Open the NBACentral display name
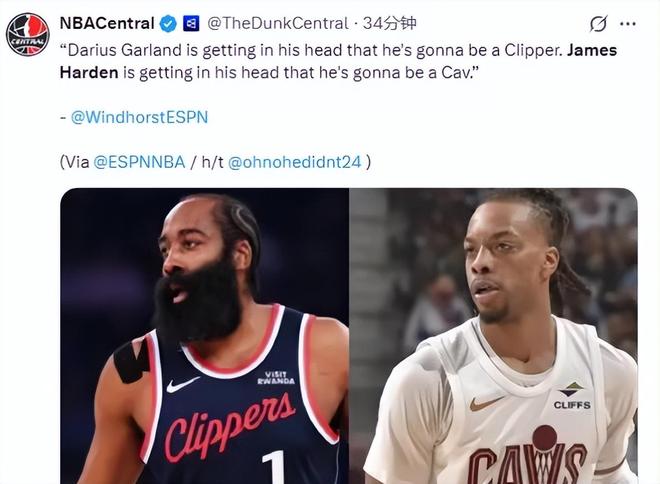The width and height of the screenshot is (660, 484). [107, 23]
